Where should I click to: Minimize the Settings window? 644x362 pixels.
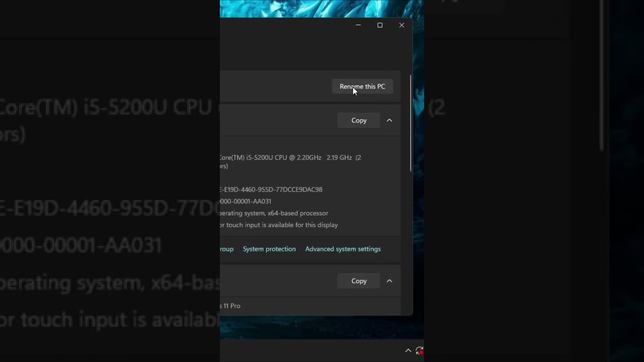358,25
